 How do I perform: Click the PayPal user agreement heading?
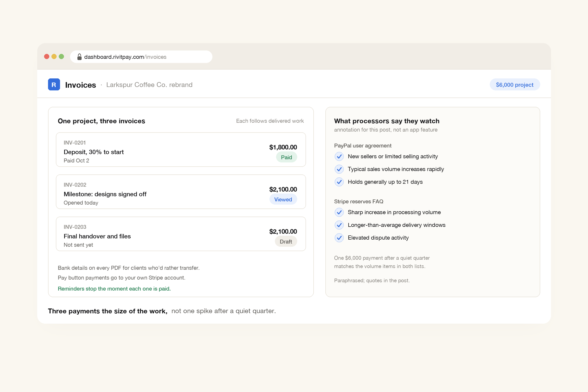pos(363,146)
